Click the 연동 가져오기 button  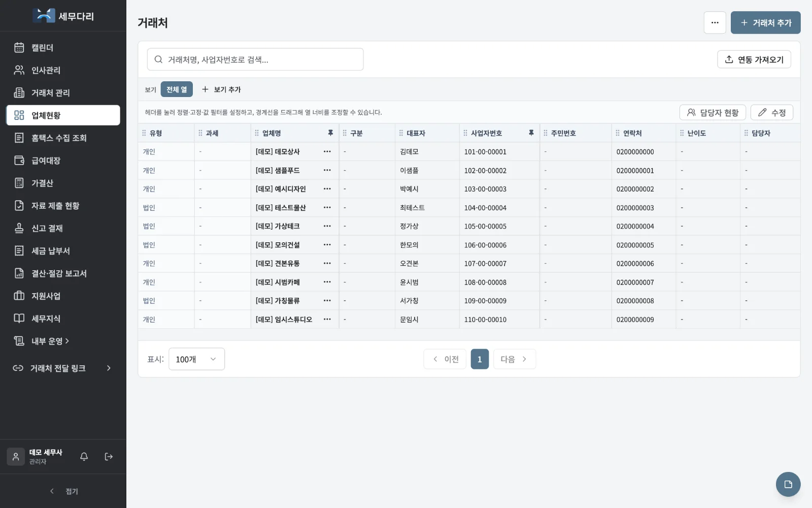click(x=754, y=59)
